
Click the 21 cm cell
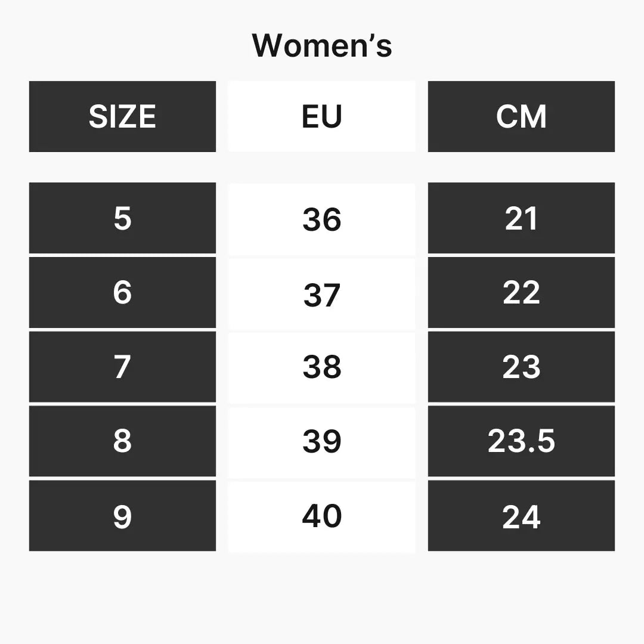(521, 218)
